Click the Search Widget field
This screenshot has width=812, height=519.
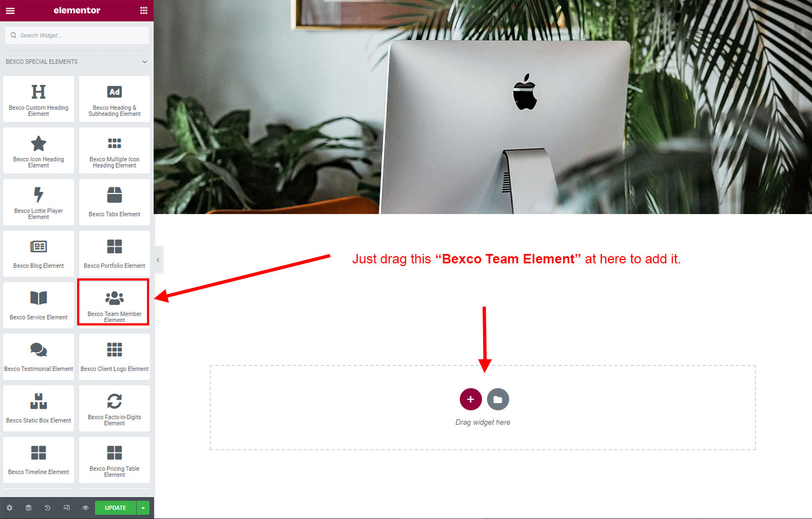[x=77, y=35]
